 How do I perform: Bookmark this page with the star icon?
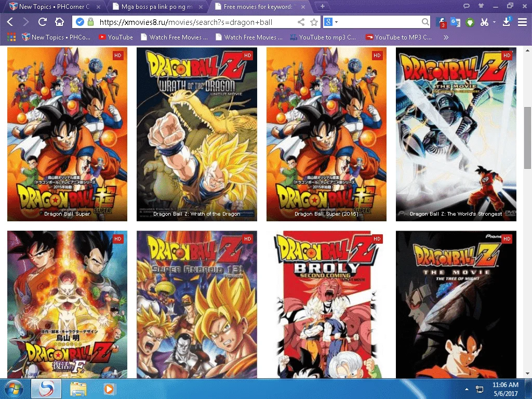(x=314, y=22)
